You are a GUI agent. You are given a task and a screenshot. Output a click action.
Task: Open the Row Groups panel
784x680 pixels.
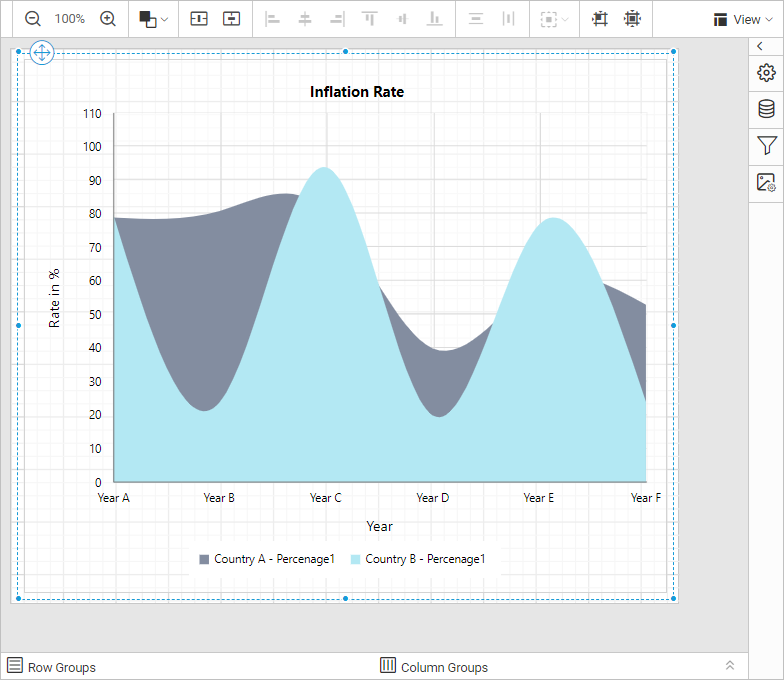(x=52, y=666)
